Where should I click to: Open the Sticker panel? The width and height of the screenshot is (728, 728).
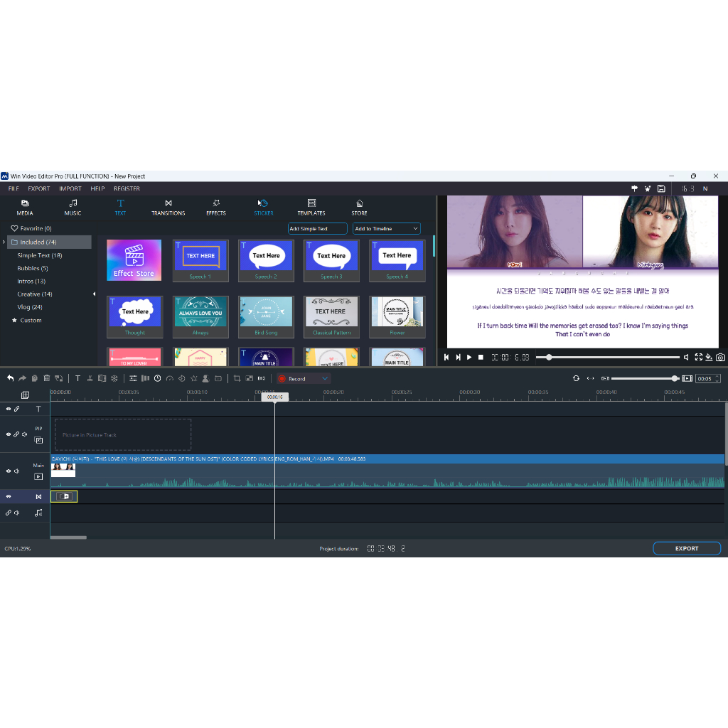263,207
